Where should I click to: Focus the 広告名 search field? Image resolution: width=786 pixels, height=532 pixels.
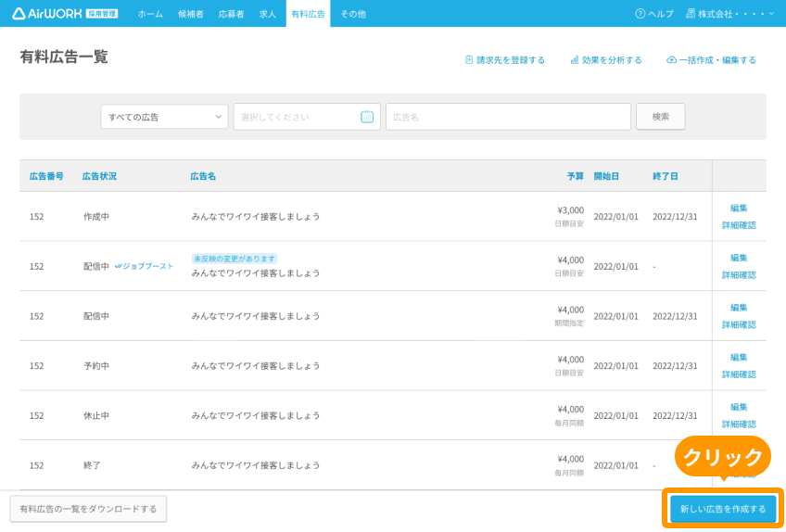508,117
